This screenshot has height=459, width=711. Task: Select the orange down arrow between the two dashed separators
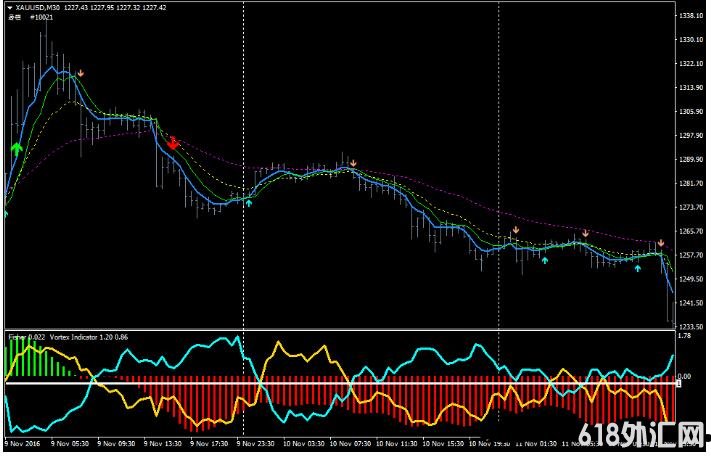(x=353, y=162)
